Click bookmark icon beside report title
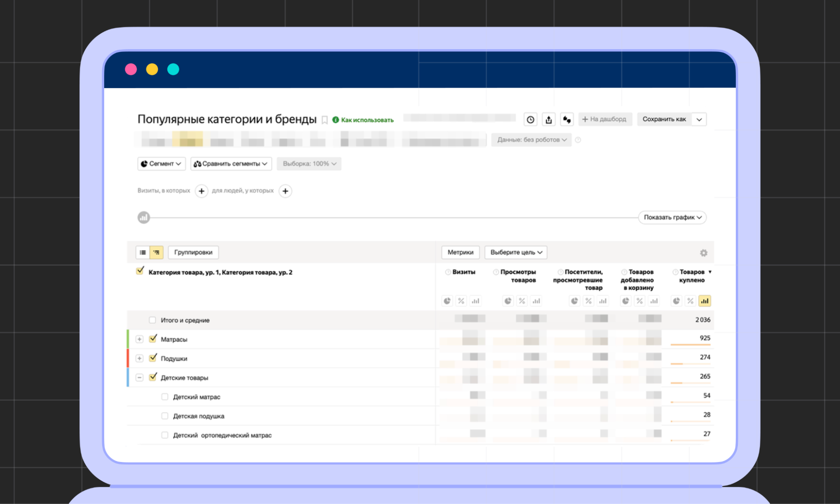This screenshot has height=504, width=840. tap(324, 120)
